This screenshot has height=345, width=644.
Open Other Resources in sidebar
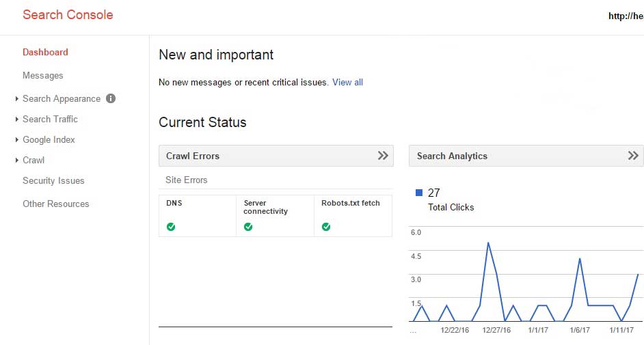(x=56, y=204)
